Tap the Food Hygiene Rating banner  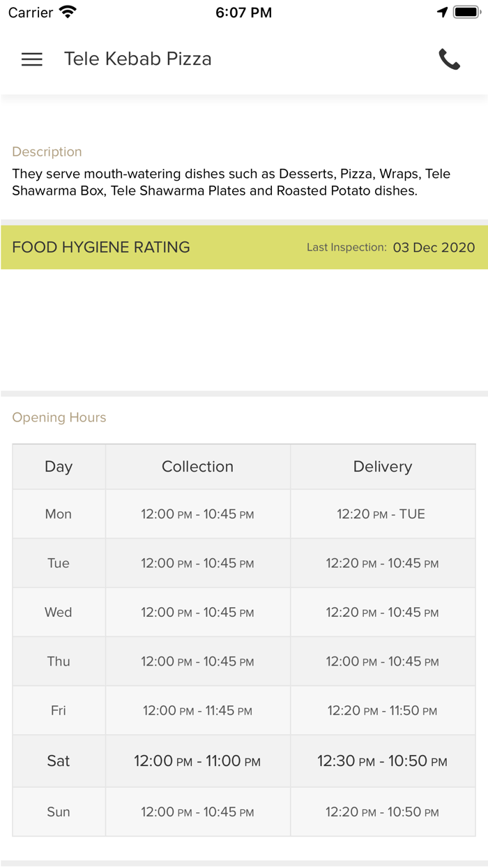click(101, 247)
